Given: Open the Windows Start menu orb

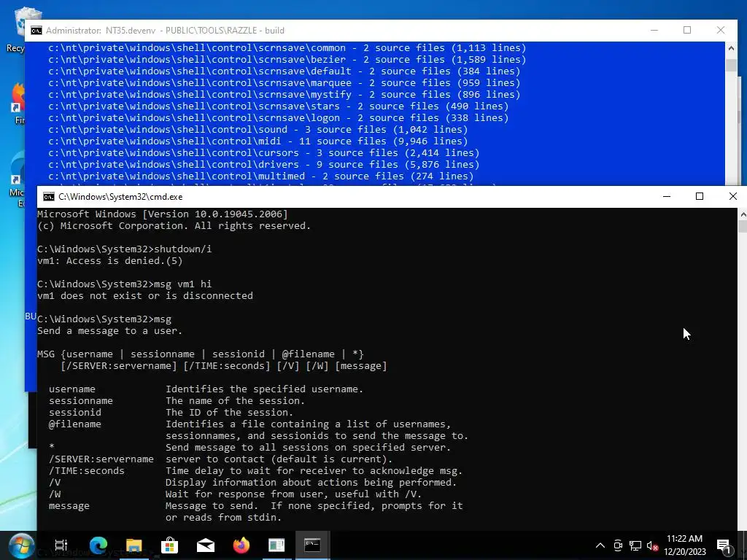Looking at the screenshot, I should coord(20,545).
